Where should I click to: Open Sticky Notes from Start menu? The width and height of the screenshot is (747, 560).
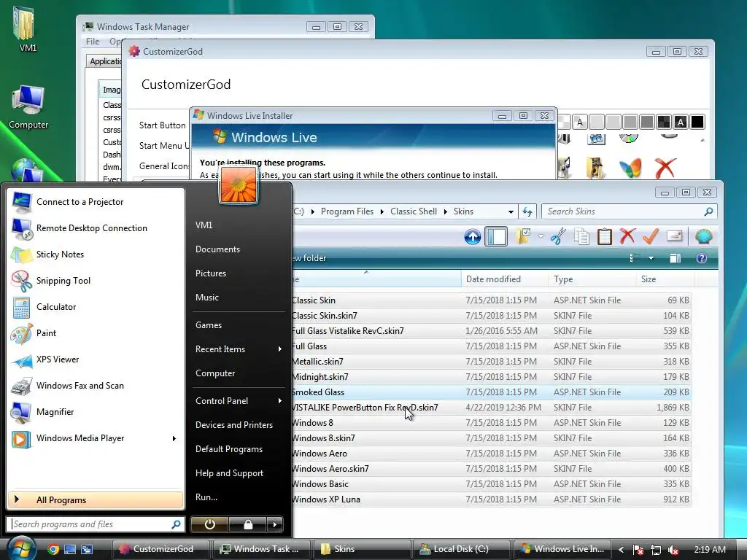(96, 254)
